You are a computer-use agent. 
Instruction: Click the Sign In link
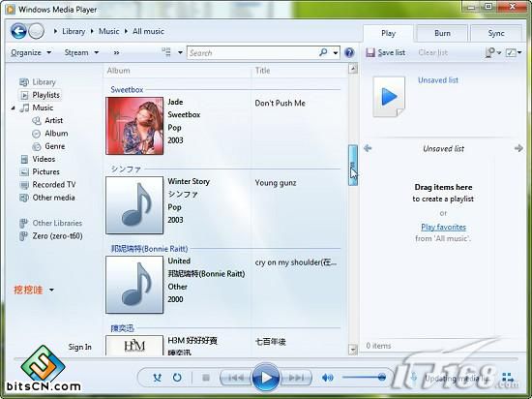[x=79, y=347]
